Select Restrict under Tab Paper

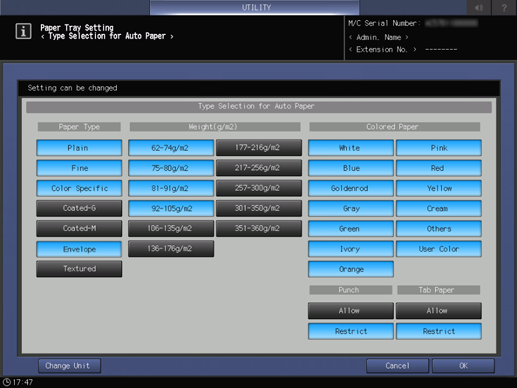click(x=439, y=331)
